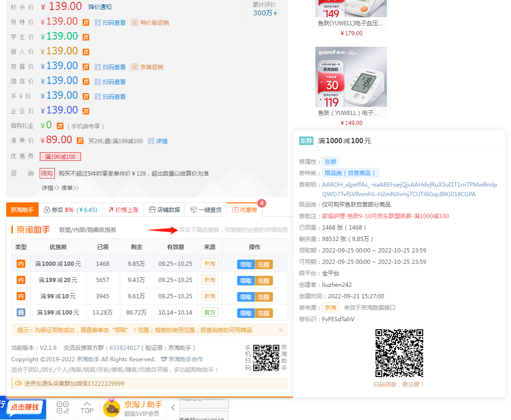This screenshot has height=420, width=511.
Task: Click 限品类（自营商品）tag
Action: pos(350,173)
